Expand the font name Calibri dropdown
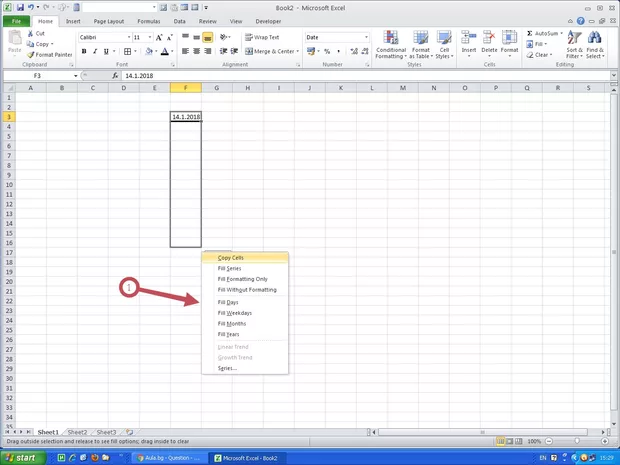This screenshot has height=465, width=620. tap(127, 37)
